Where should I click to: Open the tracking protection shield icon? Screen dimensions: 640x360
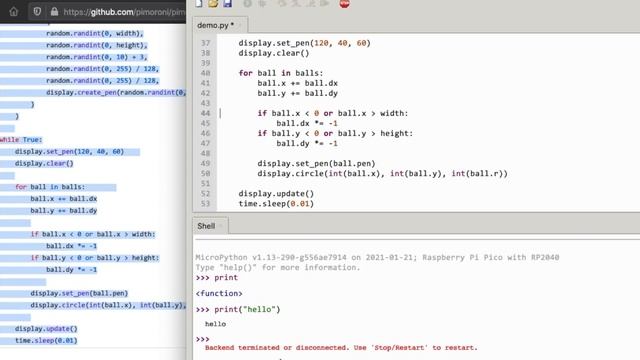tap(37, 12)
